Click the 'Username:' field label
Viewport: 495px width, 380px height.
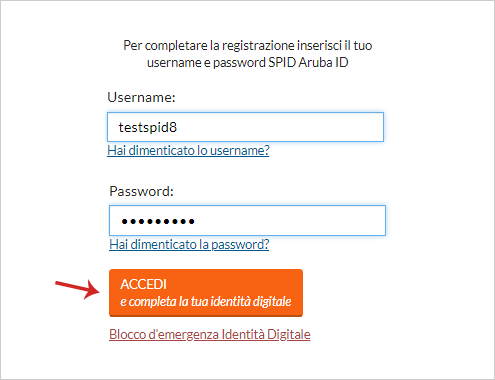tap(141, 97)
